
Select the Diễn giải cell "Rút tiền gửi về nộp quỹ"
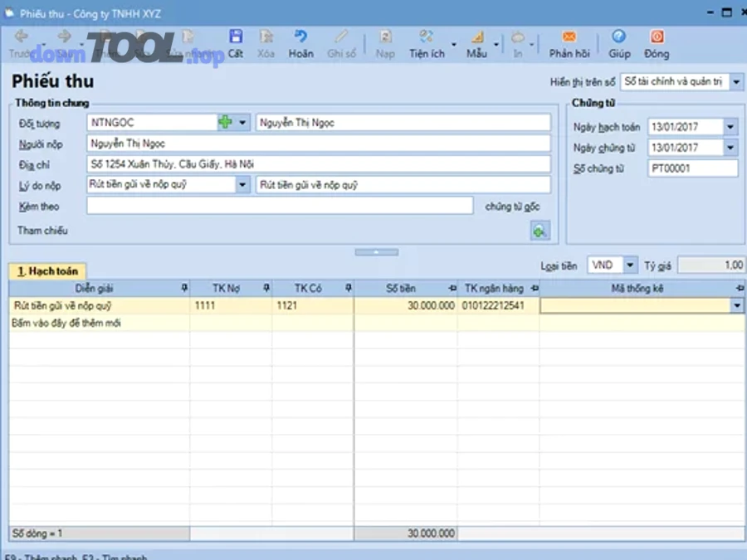[99, 305]
